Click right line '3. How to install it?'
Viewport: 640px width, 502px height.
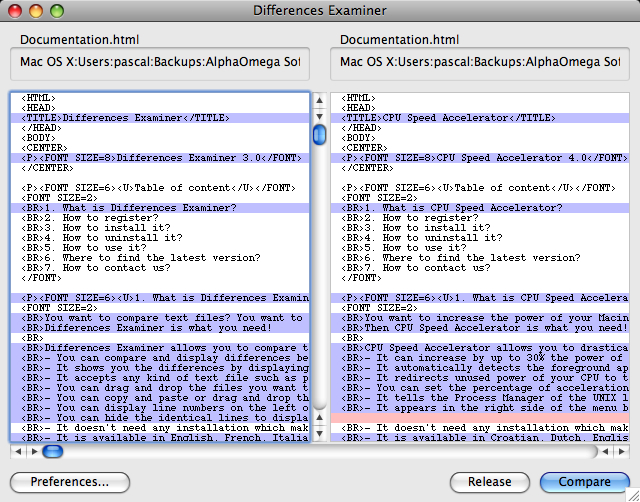point(480,228)
